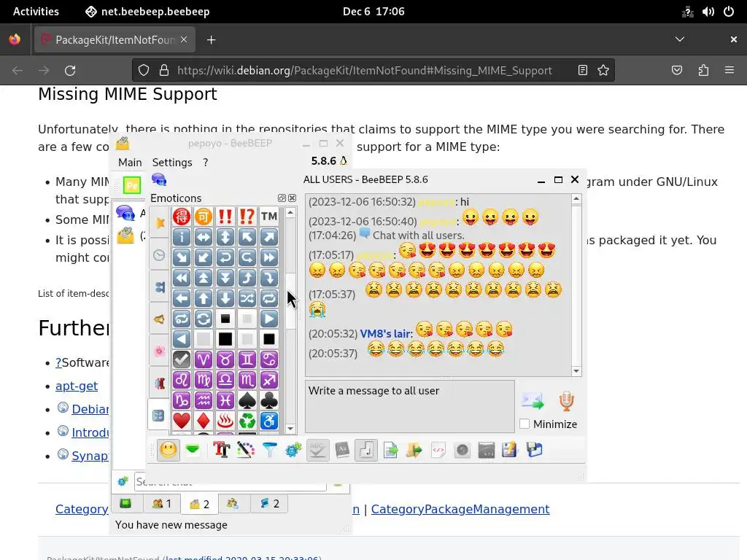Toggle the spell checking ABC icon
This screenshot has width=747, height=560.
pyautogui.click(x=318, y=450)
